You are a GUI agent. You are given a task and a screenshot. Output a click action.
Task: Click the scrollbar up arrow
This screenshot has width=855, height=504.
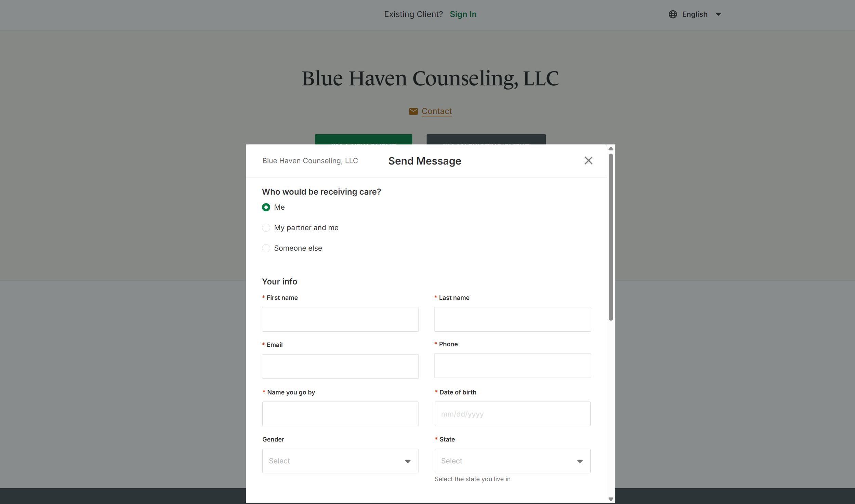tap(611, 148)
